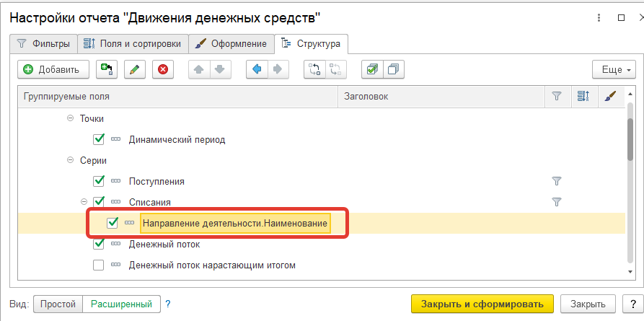Click the check all boxes icon
644x321 pixels.
(372, 69)
